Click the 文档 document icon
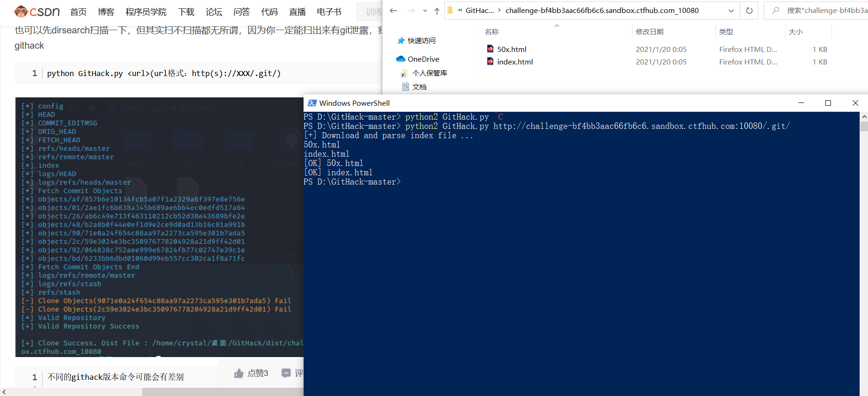 point(405,87)
